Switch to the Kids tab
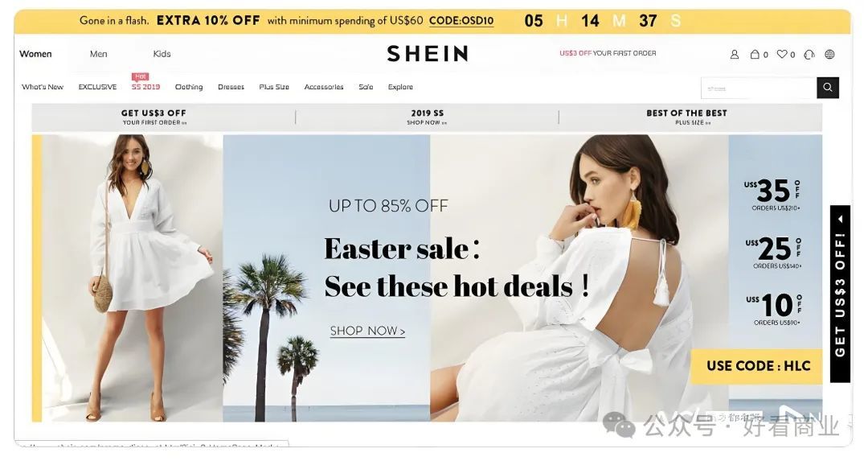This screenshot has width=868, height=461. tap(162, 54)
